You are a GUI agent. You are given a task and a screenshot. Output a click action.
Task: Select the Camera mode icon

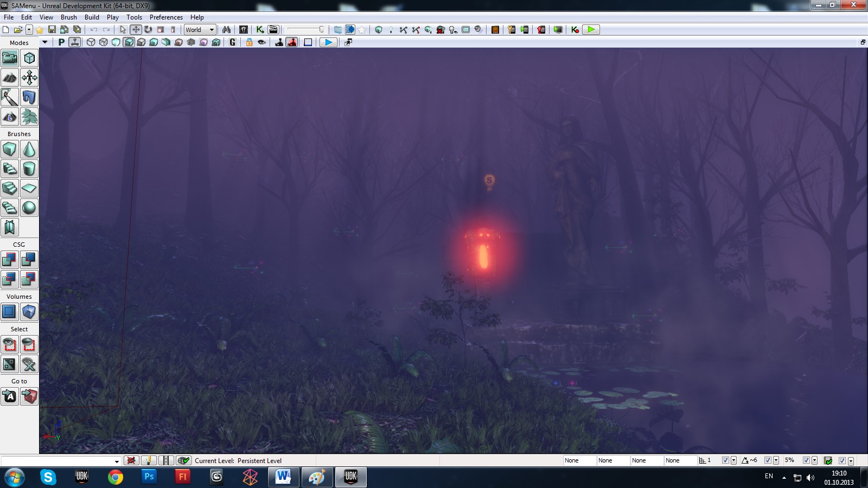click(x=10, y=58)
